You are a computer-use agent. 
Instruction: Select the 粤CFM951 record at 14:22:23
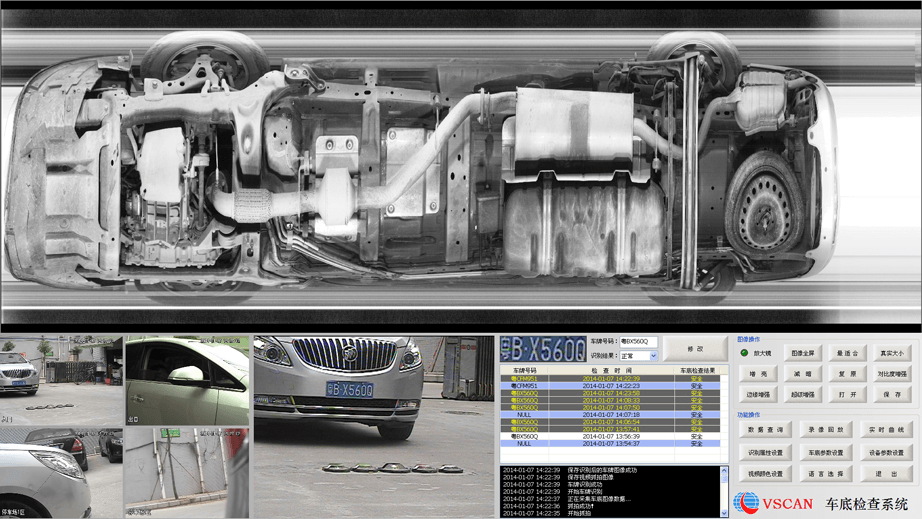[x=609, y=386]
